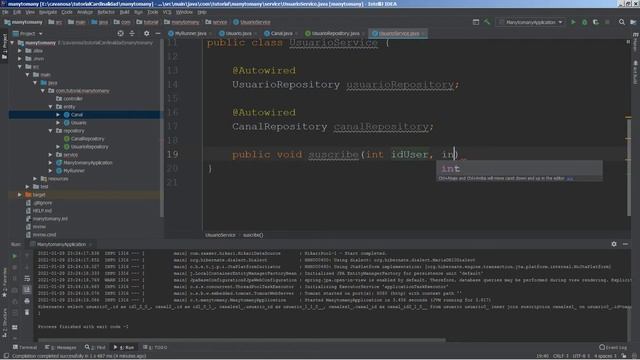Close the UsuarioService.java editor tab
The height and width of the screenshot is (360, 640).
424,33
